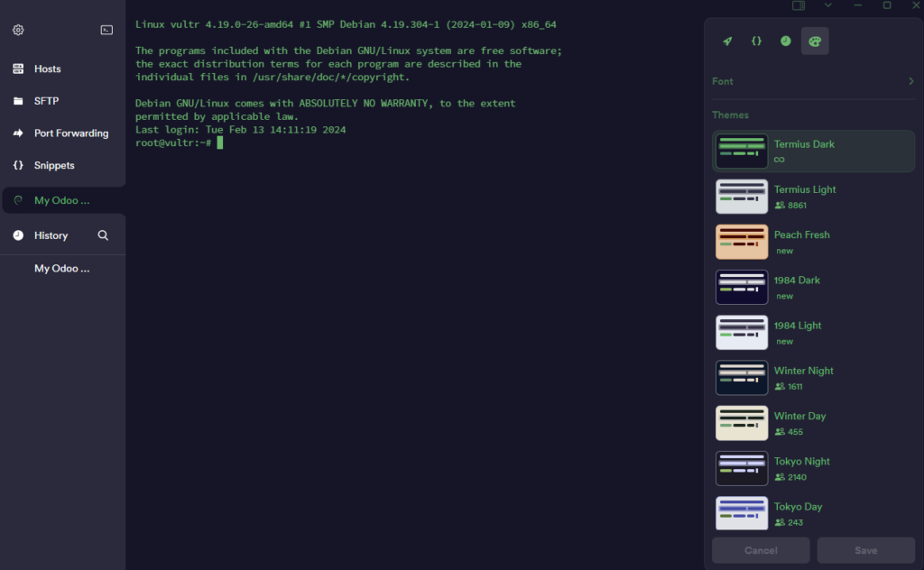This screenshot has height=570, width=924.
Task: Click the split-view layout icon in titlebar
Action: (798, 5)
